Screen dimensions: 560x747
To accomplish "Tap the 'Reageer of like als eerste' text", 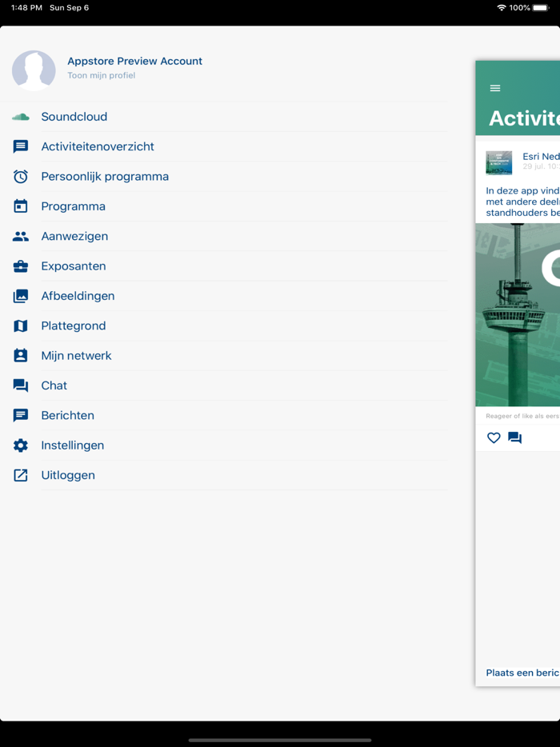I will coord(522,416).
